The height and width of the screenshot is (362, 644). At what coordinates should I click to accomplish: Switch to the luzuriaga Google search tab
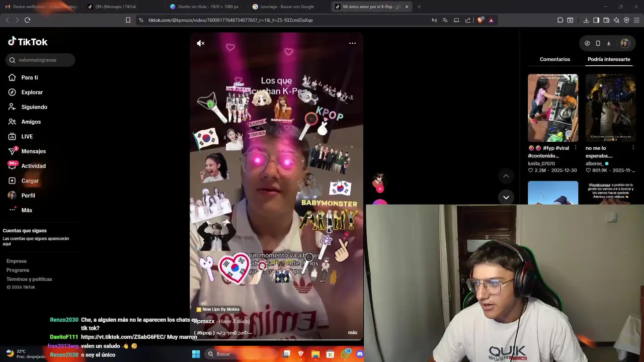click(287, 7)
